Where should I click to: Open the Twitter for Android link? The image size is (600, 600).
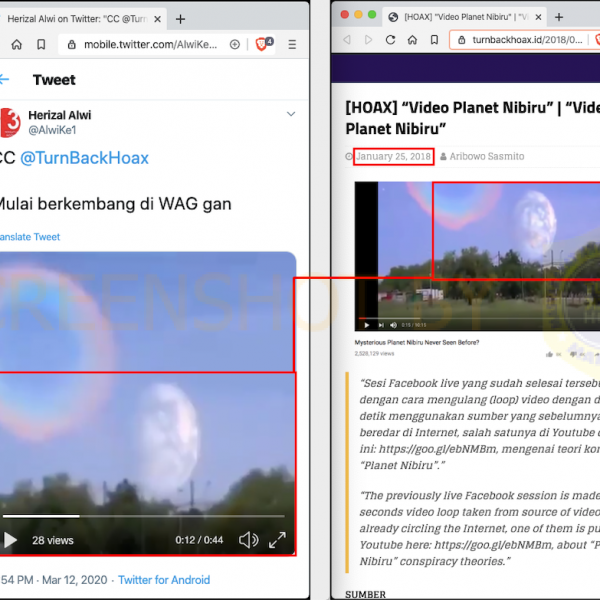pyautogui.click(x=164, y=580)
